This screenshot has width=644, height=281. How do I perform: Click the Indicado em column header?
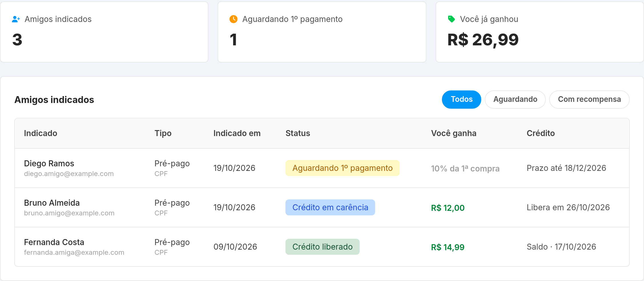[x=237, y=133]
